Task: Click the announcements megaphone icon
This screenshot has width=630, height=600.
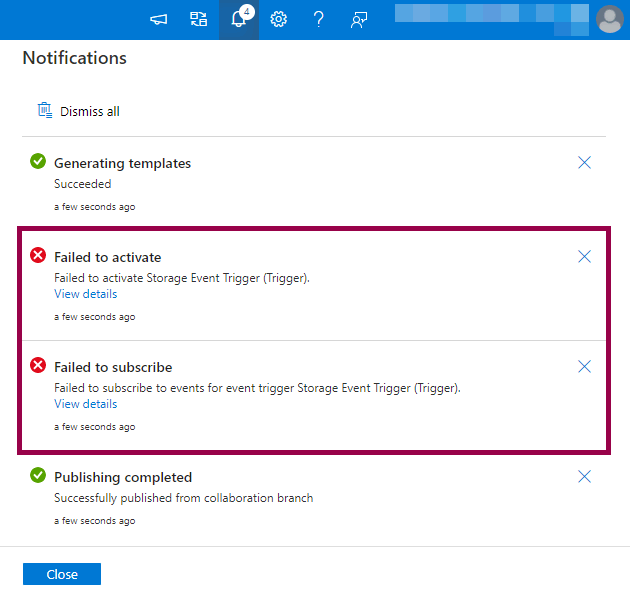Action: [158, 20]
